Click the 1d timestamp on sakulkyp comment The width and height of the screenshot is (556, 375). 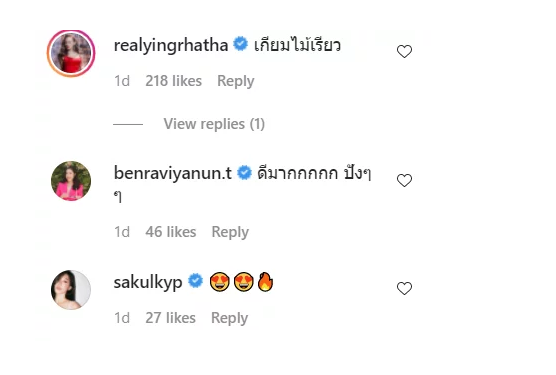[122, 318]
